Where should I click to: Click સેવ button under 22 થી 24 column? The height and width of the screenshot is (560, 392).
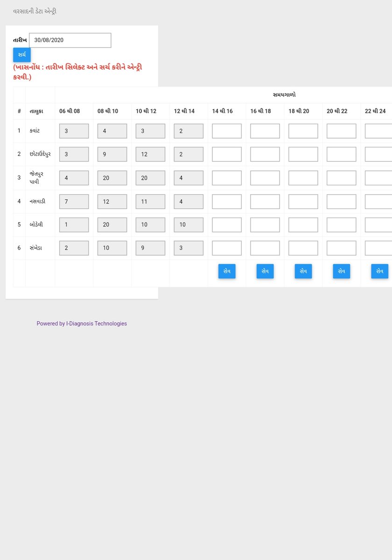coord(380,271)
